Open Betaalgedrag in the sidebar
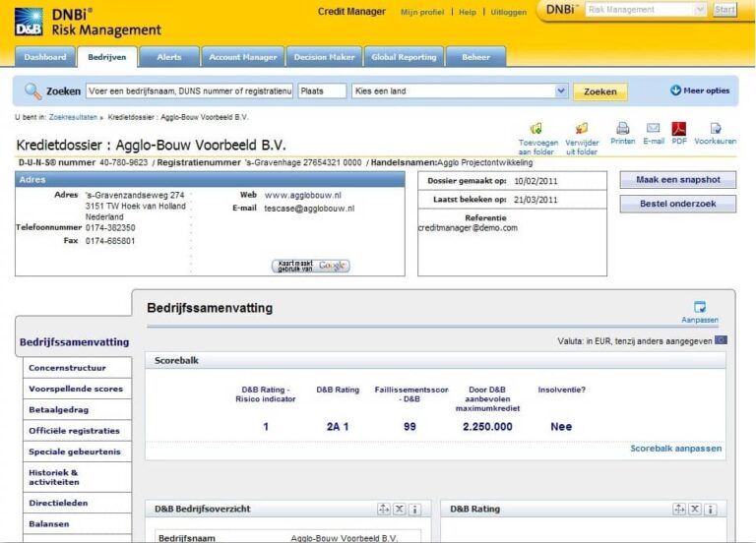Image resolution: width=756 pixels, height=543 pixels. (x=77, y=410)
